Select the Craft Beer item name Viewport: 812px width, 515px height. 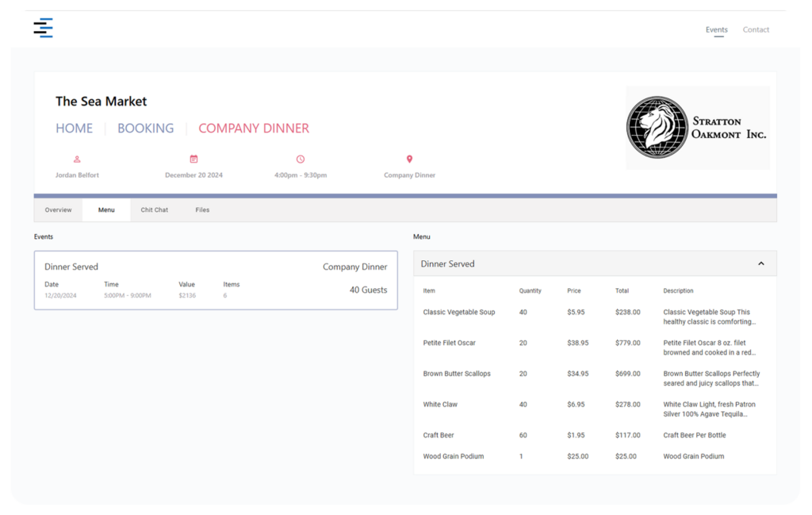pyautogui.click(x=438, y=435)
